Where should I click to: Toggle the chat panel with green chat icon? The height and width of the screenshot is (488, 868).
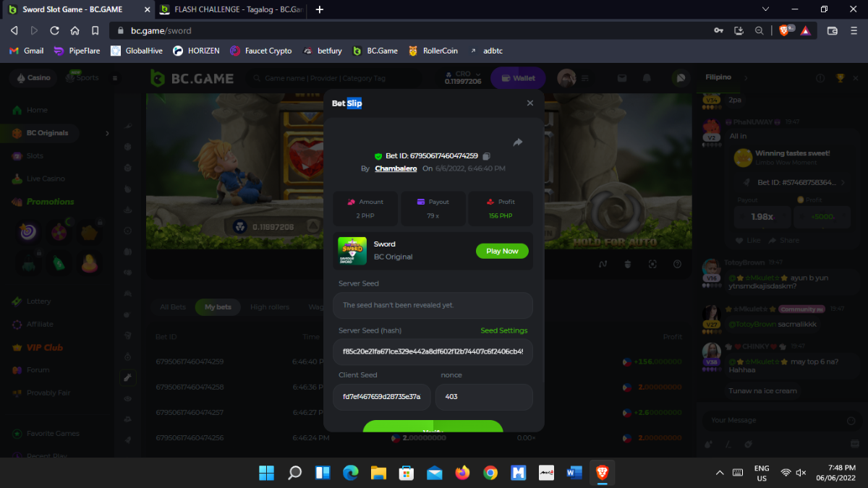pyautogui.click(x=679, y=78)
